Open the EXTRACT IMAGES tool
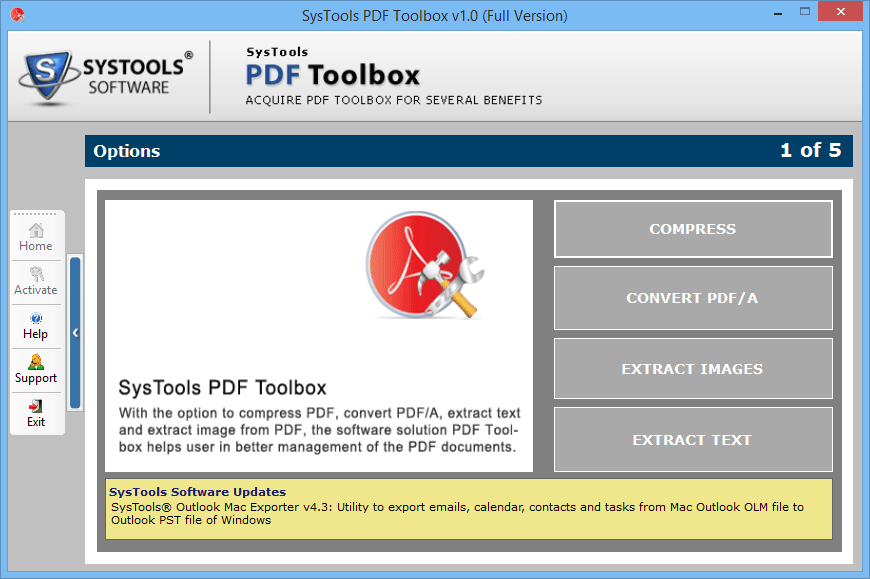Viewport: 870px width, 579px height. pos(692,369)
